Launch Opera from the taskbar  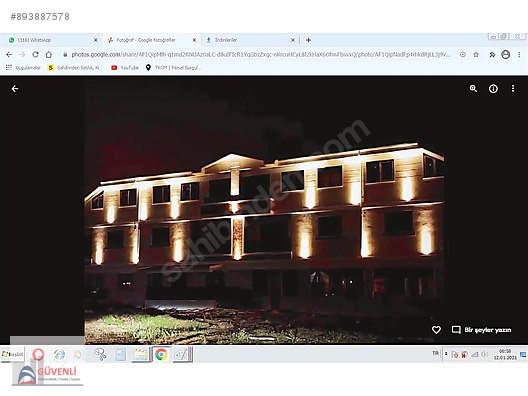(x=38, y=354)
